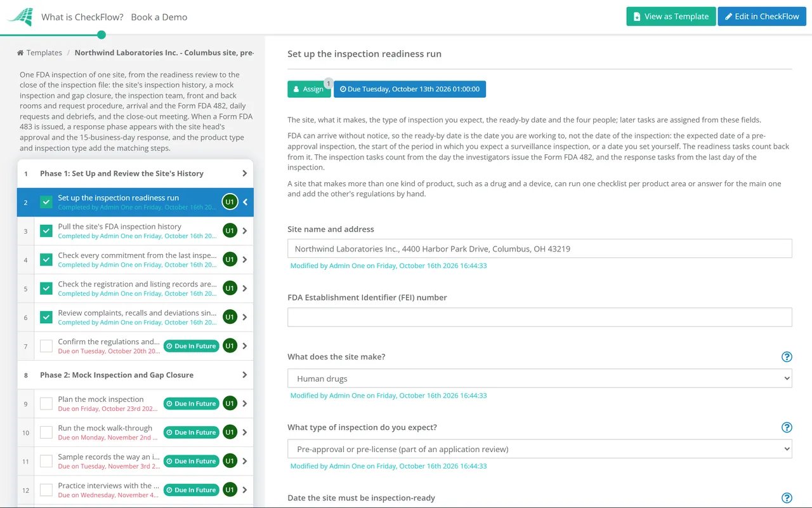Open 'What is CheckFlow?' nav link

click(82, 17)
